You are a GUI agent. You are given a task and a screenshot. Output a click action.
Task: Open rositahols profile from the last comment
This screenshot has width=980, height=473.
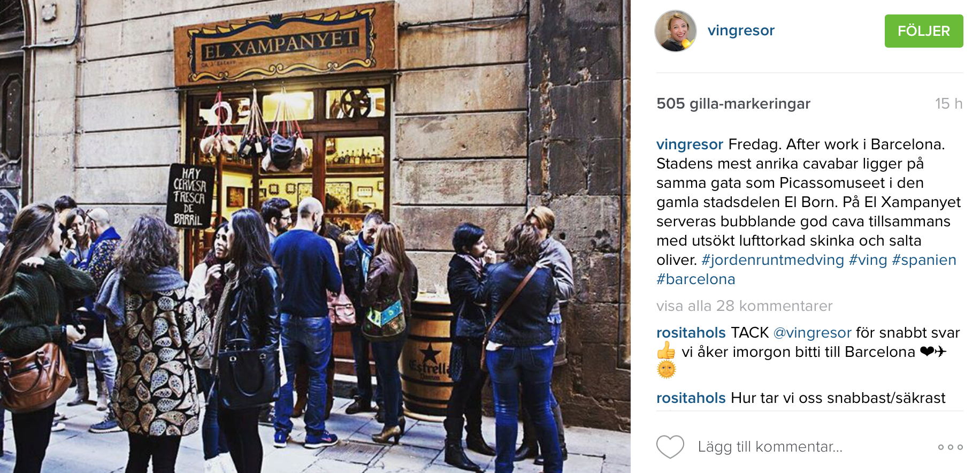[691, 398]
